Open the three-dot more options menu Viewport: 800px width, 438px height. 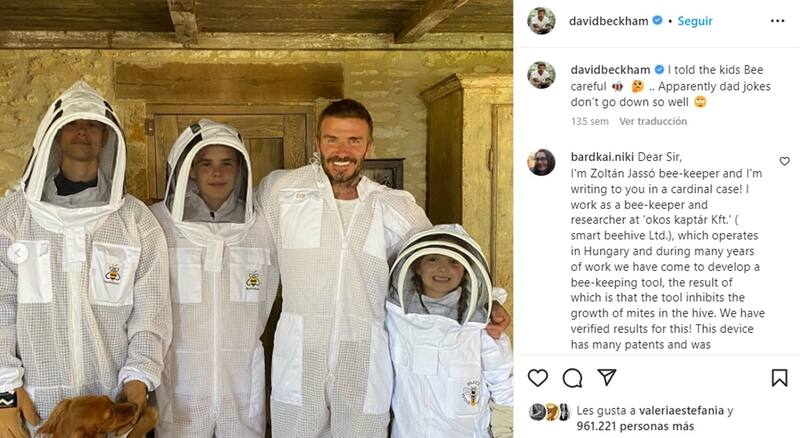pos(778,21)
